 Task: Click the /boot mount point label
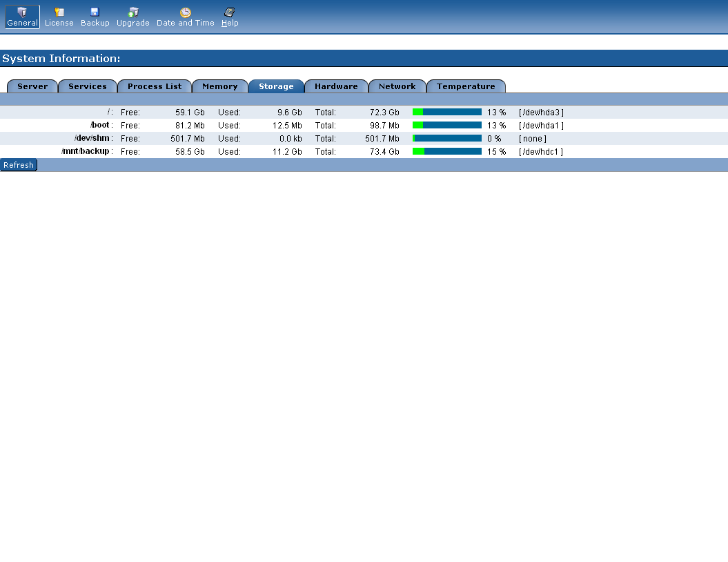pos(101,125)
